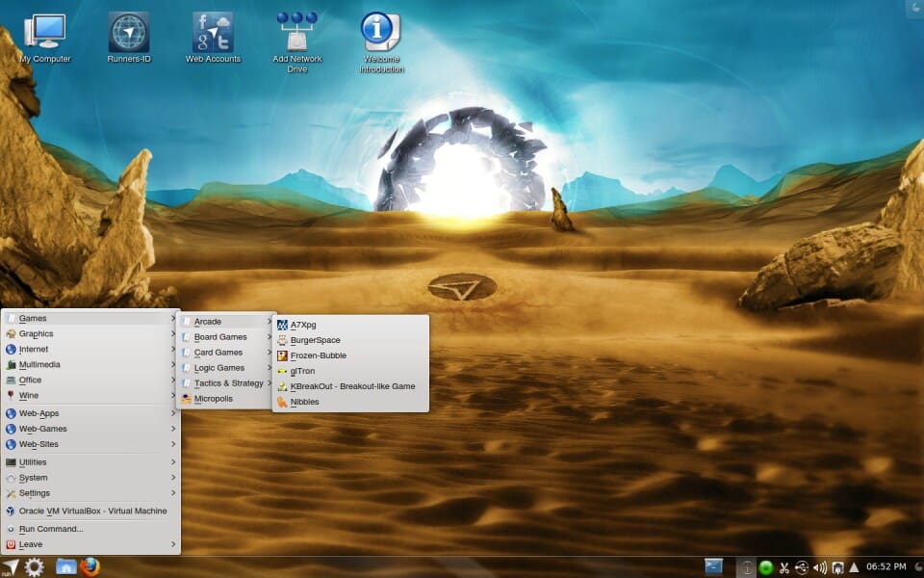Open the terminal icon in the taskbar
This screenshot has width=924, height=578.
tap(713, 566)
